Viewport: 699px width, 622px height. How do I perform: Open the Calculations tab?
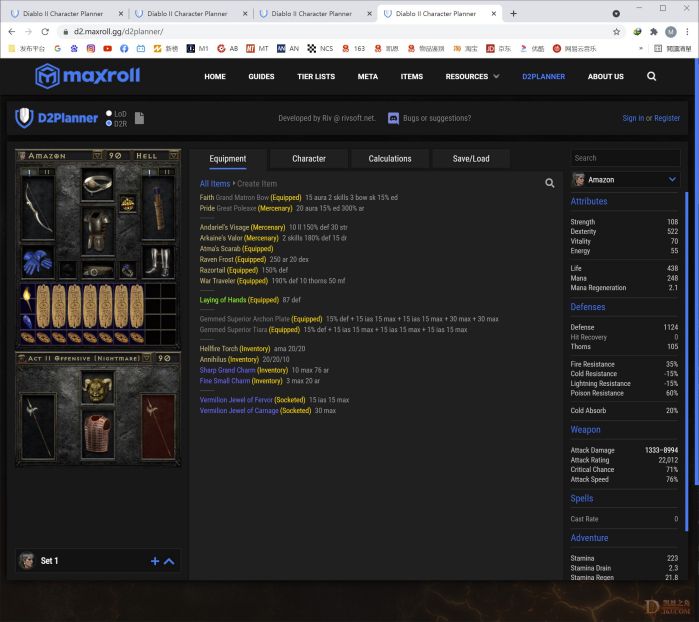tap(390, 159)
